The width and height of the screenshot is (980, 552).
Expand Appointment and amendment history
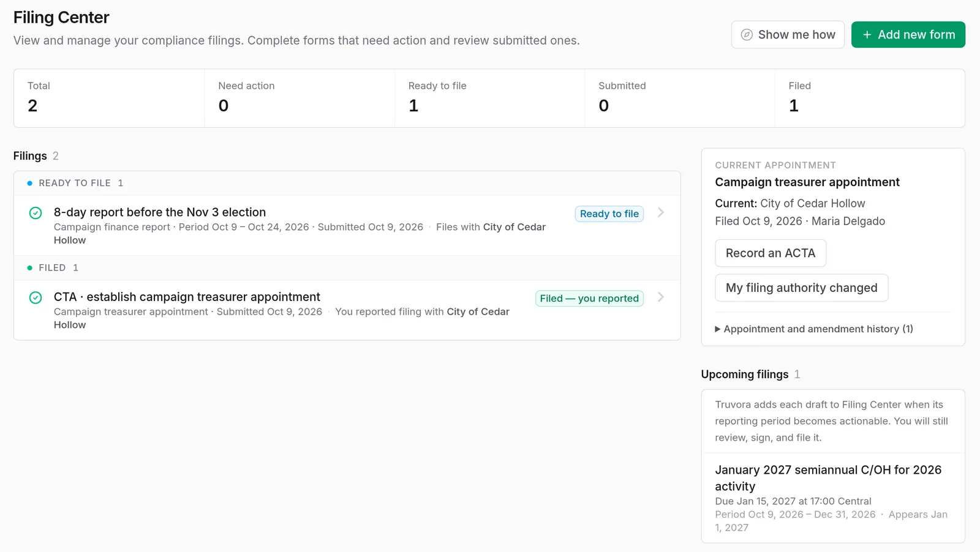tap(814, 329)
